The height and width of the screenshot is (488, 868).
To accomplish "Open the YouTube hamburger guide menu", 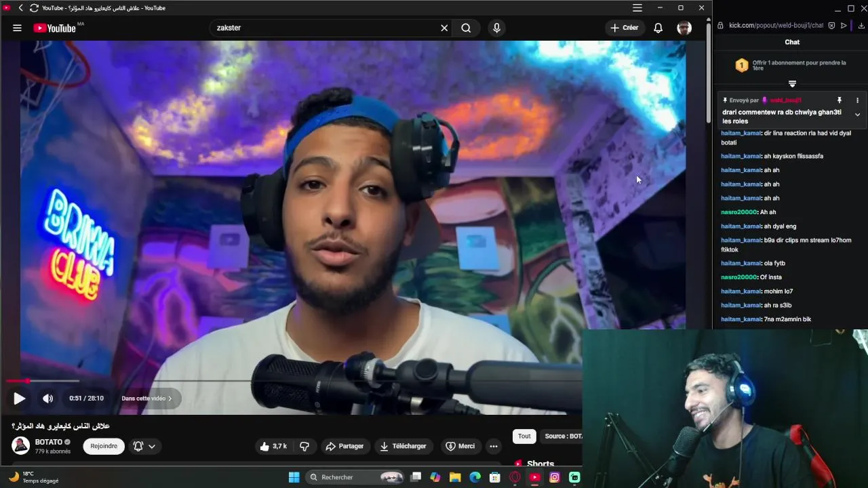I will point(17,28).
